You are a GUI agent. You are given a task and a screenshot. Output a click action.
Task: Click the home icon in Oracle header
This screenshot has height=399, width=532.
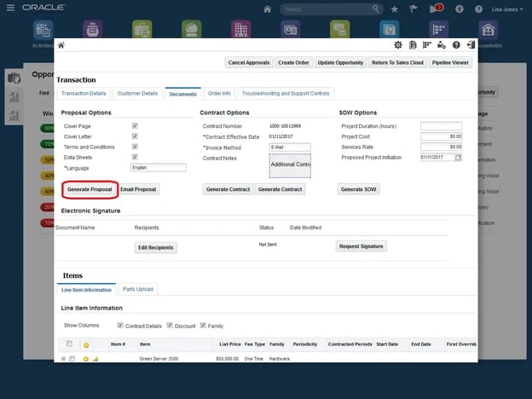[x=268, y=9]
